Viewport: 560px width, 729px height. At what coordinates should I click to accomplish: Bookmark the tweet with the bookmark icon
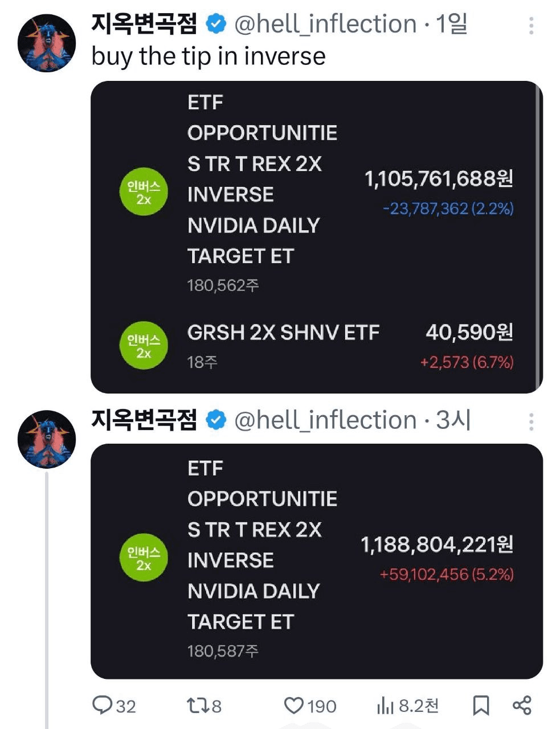tap(481, 706)
